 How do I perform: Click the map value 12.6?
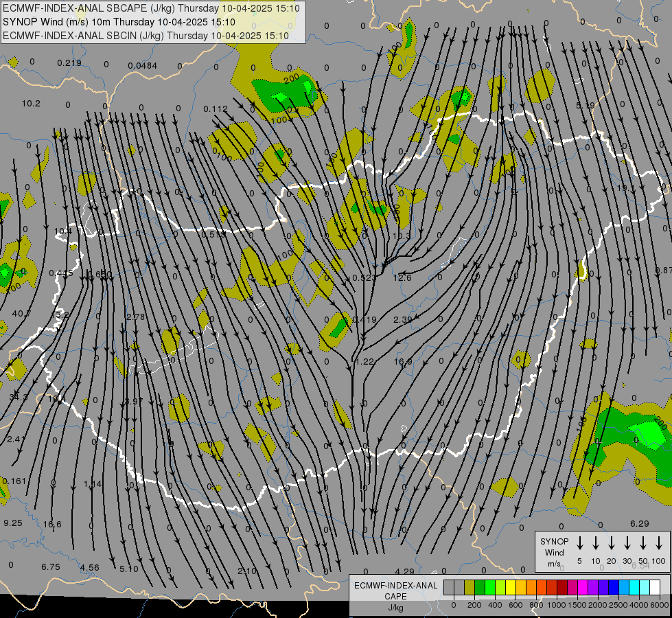[402, 278]
